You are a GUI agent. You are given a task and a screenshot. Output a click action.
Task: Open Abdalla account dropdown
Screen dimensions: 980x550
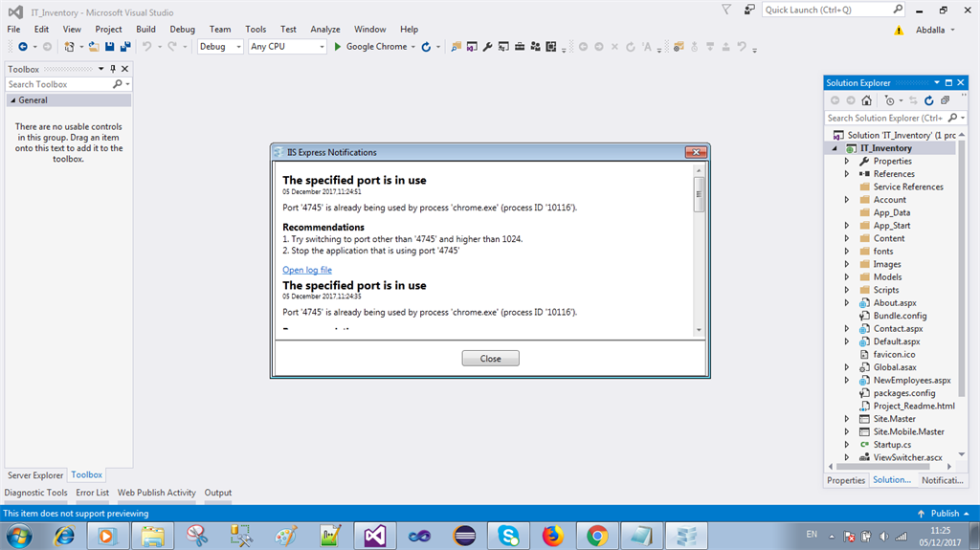click(936, 30)
